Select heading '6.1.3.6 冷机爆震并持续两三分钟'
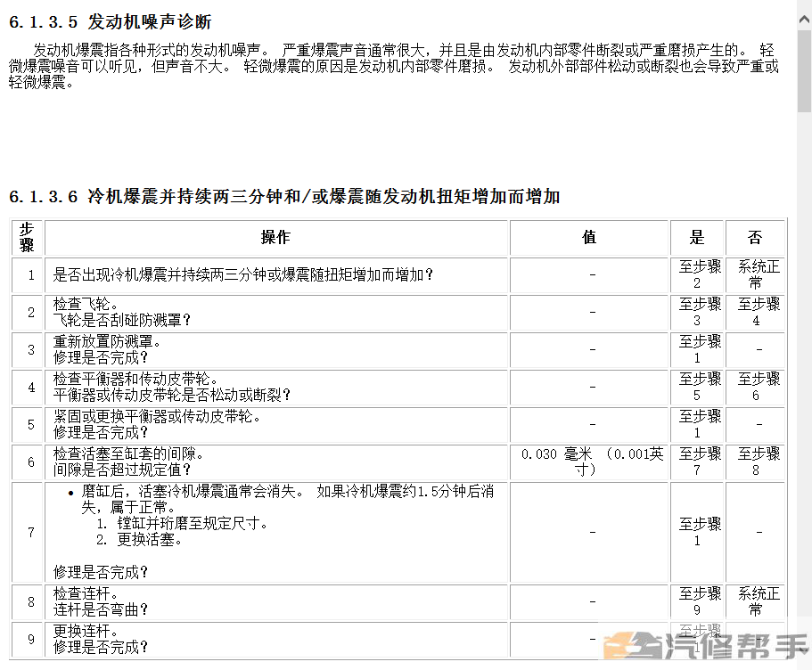 [x=284, y=197]
